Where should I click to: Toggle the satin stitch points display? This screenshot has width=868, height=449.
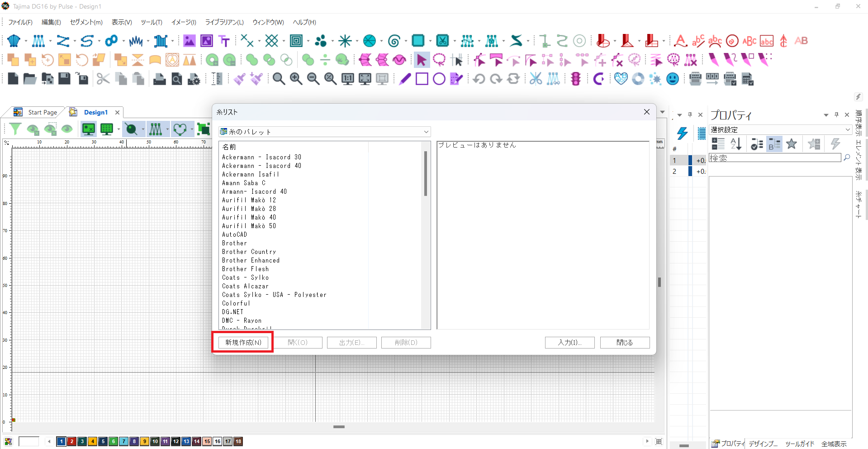(x=156, y=129)
